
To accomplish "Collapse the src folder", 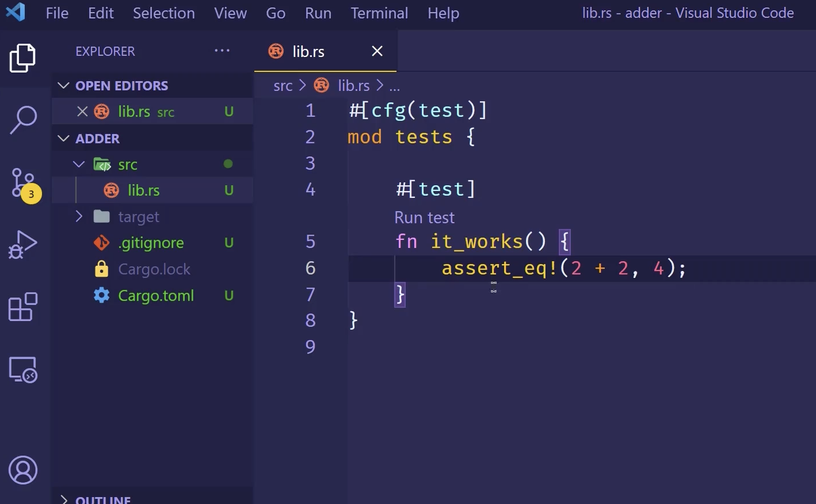I will 79,165.
